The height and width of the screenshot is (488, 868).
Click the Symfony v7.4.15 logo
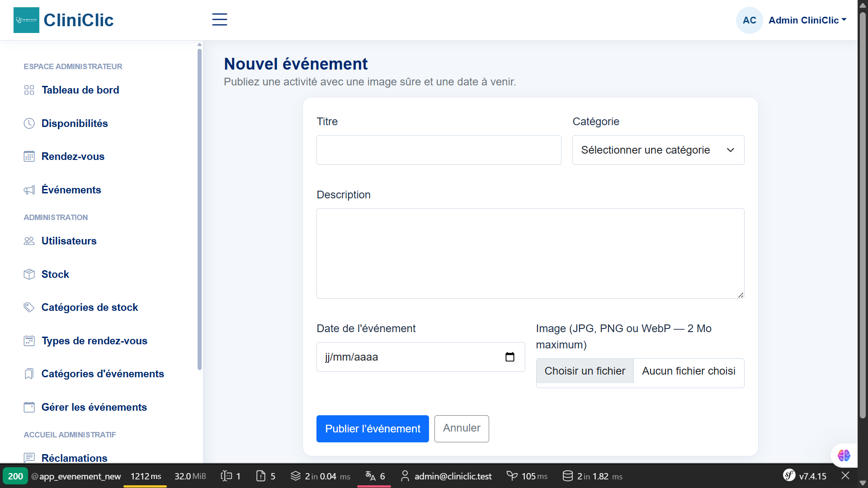(789, 475)
